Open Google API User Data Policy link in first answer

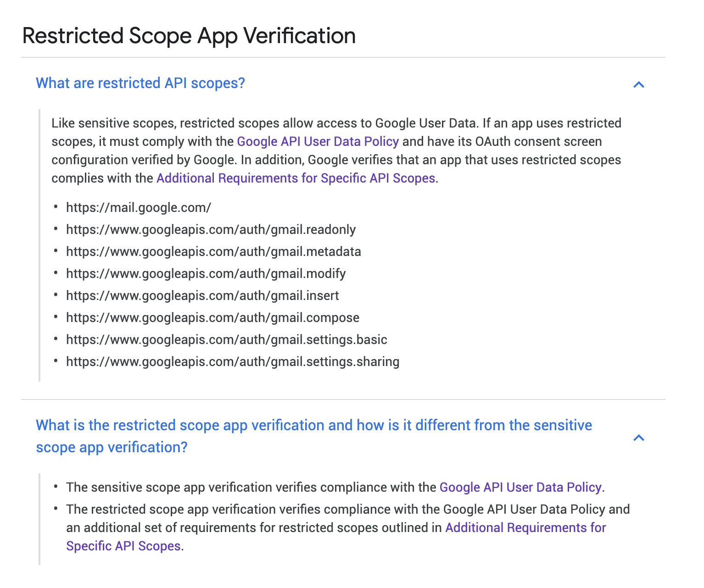click(x=318, y=141)
